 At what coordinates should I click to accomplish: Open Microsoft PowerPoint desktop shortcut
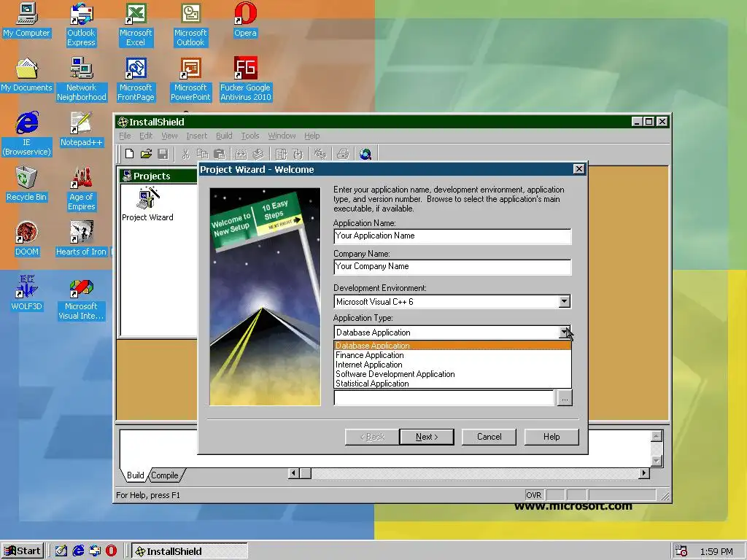190,79
